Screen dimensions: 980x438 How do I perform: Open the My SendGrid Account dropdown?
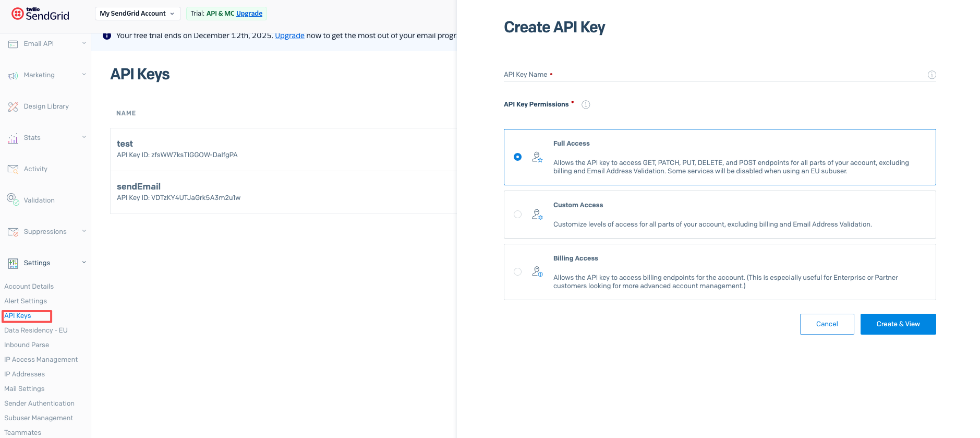tap(138, 14)
